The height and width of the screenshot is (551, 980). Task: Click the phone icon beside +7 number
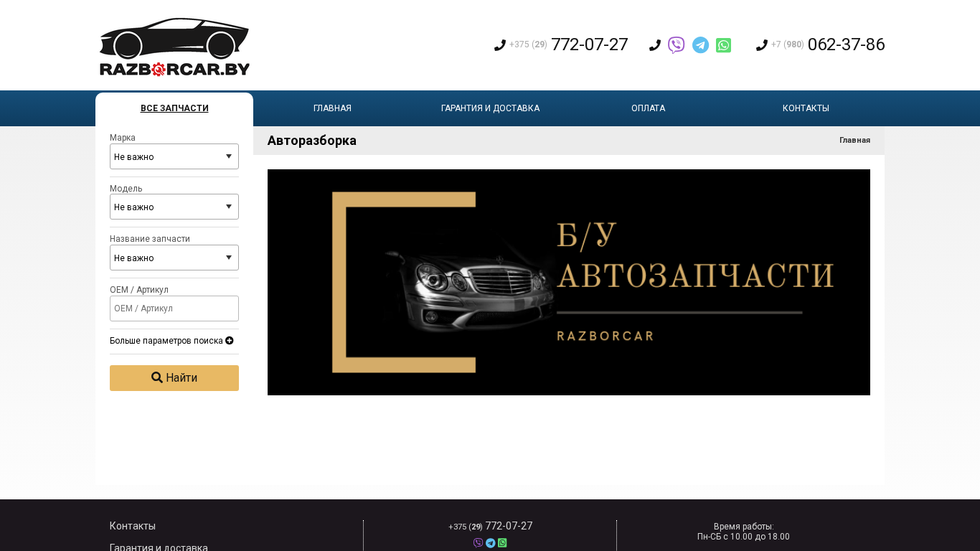coord(762,45)
